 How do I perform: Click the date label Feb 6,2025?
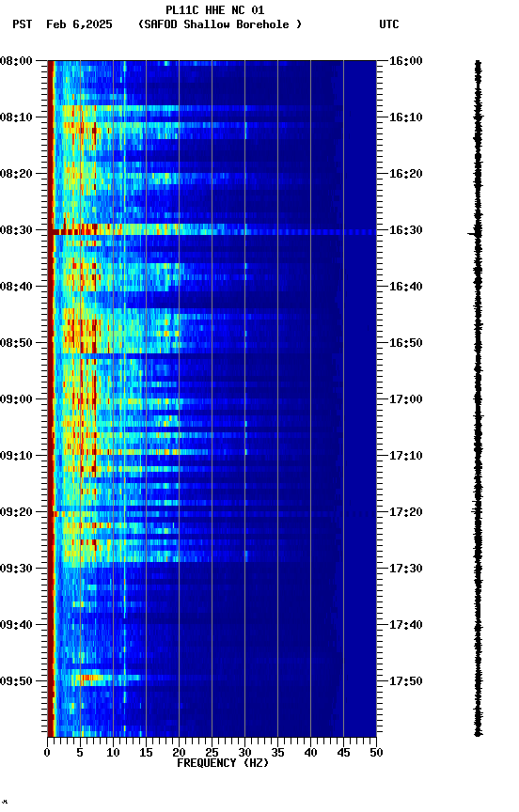pyautogui.click(x=79, y=24)
